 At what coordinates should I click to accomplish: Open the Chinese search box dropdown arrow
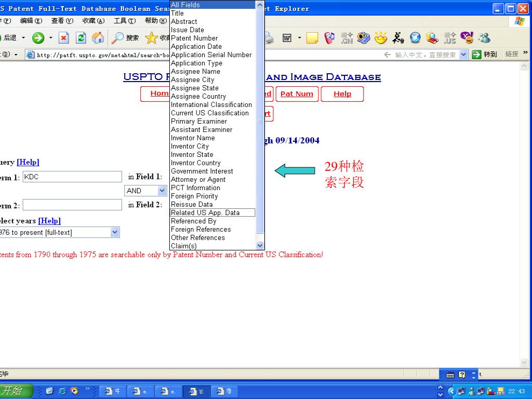(x=463, y=54)
